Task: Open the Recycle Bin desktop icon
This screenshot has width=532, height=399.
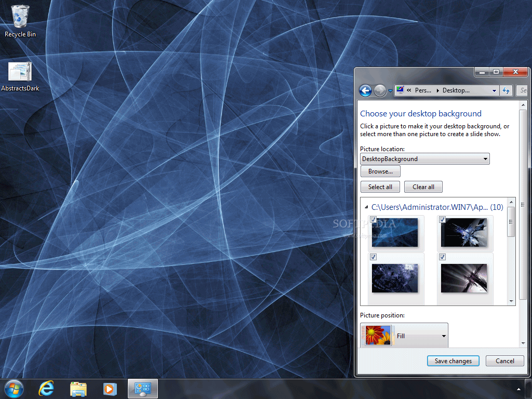Action: 20,21
